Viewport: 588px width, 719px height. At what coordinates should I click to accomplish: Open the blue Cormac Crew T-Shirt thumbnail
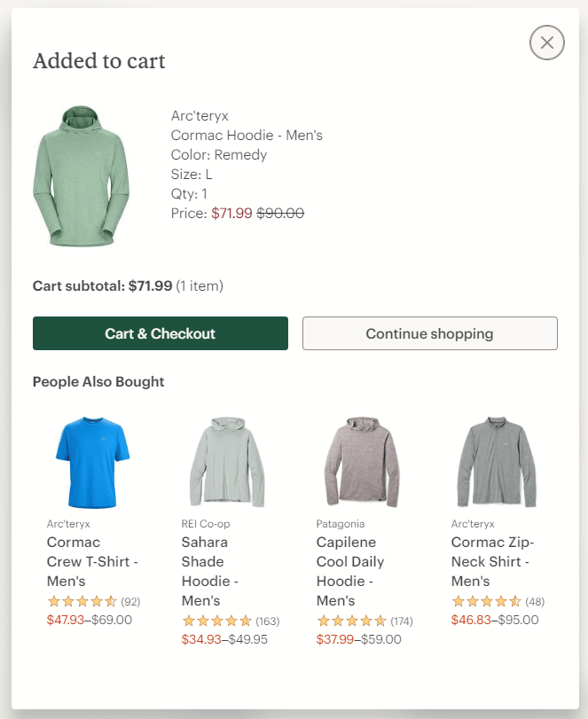[92, 462]
